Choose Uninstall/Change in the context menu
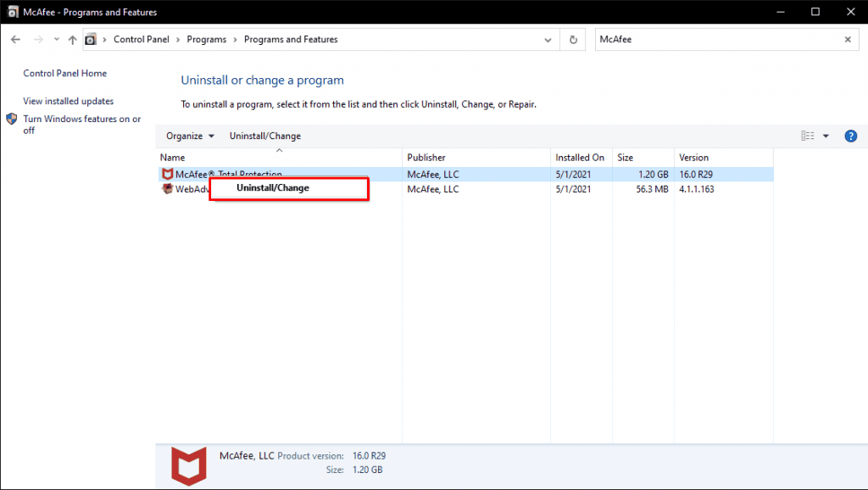 point(289,188)
